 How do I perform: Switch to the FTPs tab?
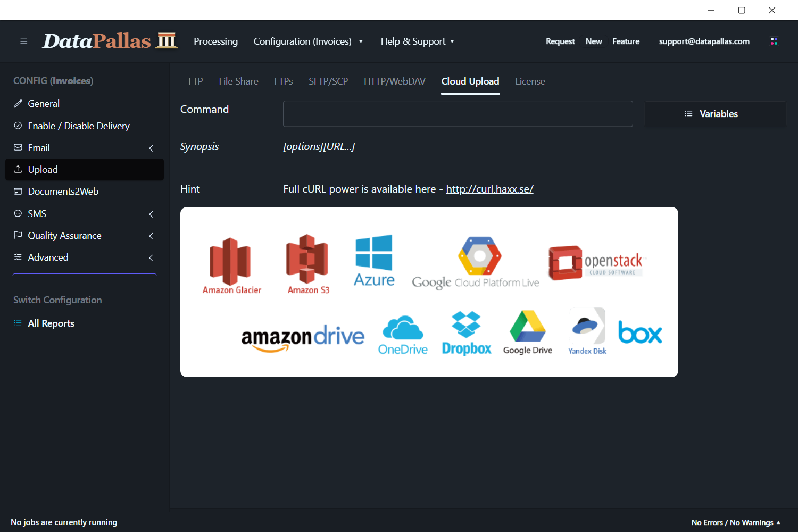(284, 81)
